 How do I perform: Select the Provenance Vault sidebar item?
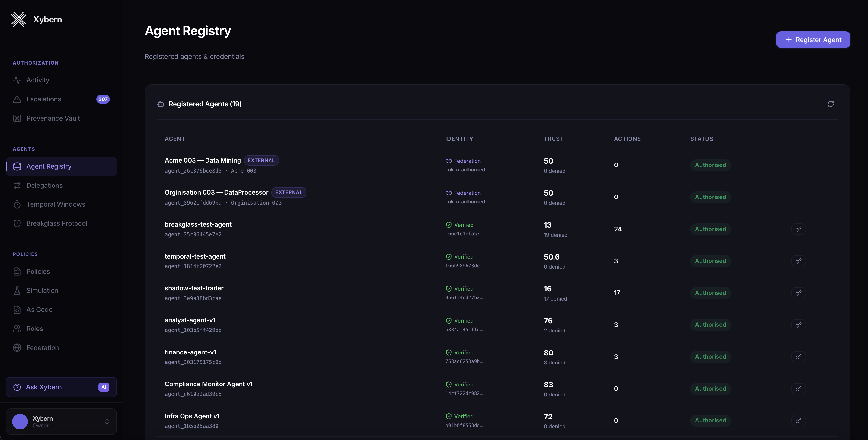pos(53,118)
